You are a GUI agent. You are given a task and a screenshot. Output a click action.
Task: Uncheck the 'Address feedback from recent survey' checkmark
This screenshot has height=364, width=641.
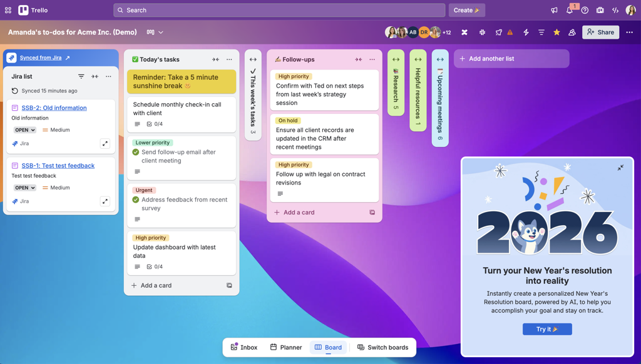(x=136, y=200)
